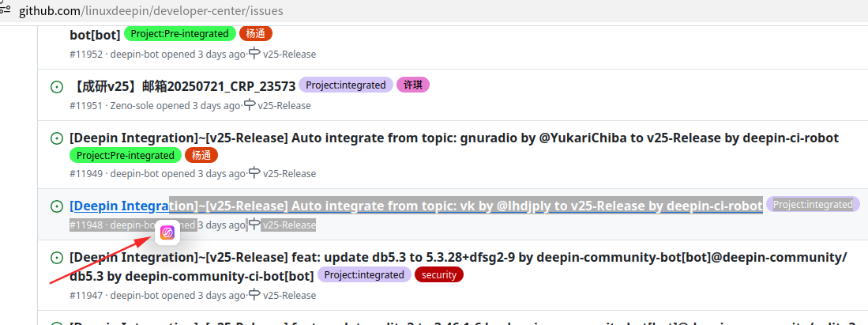Click milestone icon in #11948 row
The image size is (868, 325).
point(254,225)
